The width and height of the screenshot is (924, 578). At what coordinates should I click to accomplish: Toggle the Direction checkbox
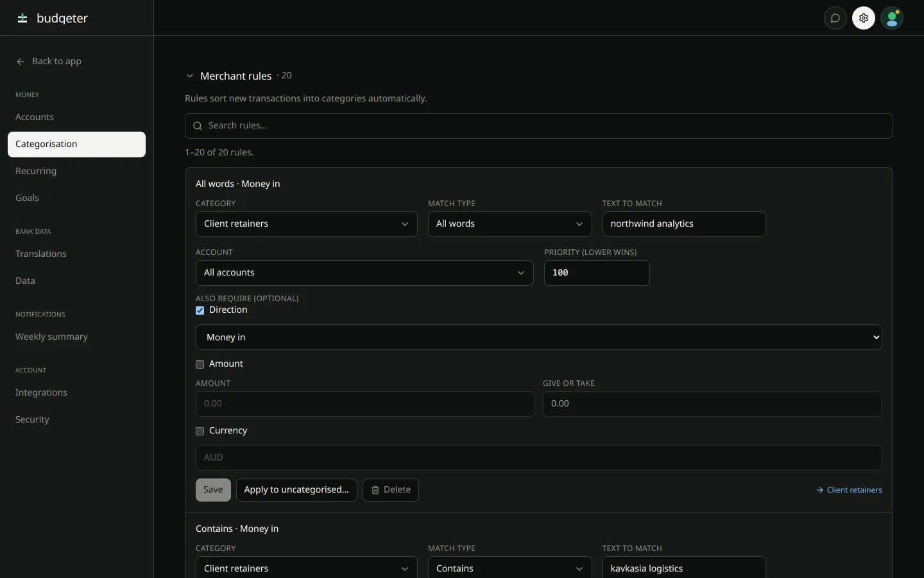(x=200, y=310)
